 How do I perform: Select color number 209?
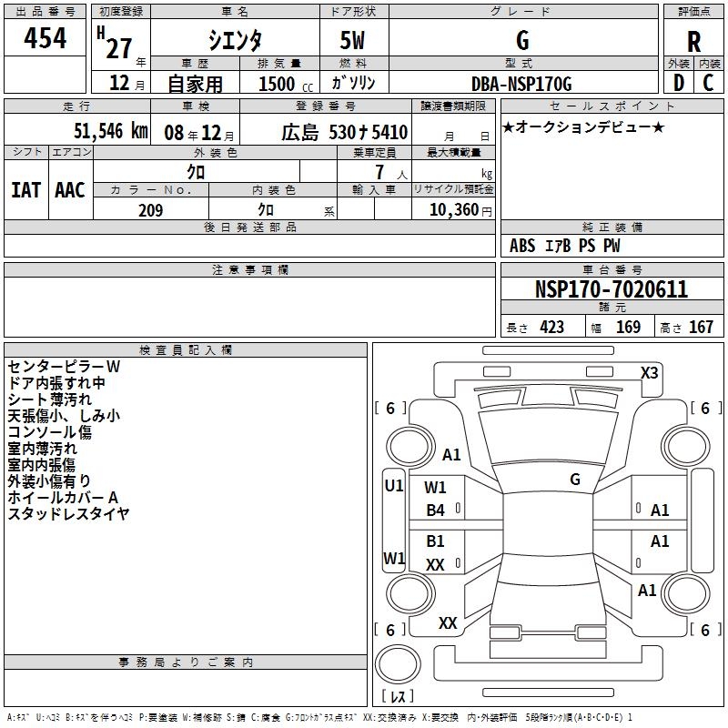pyautogui.click(x=151, y=210)
